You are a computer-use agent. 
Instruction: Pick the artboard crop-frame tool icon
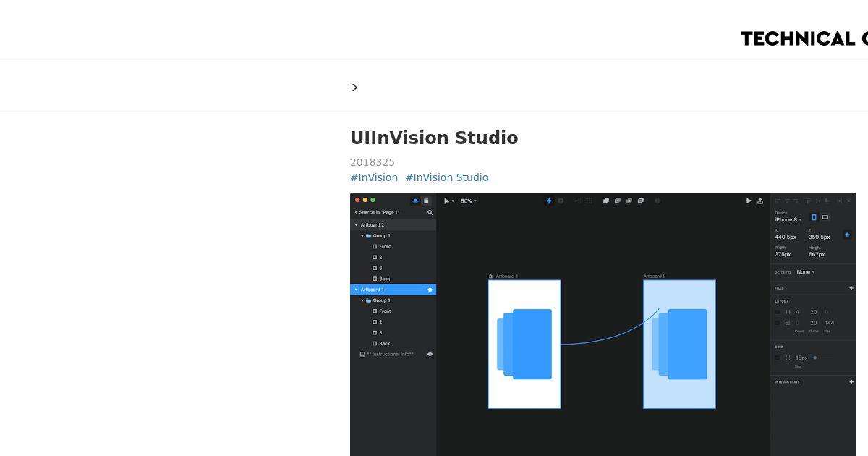click(x=589, y=200)
